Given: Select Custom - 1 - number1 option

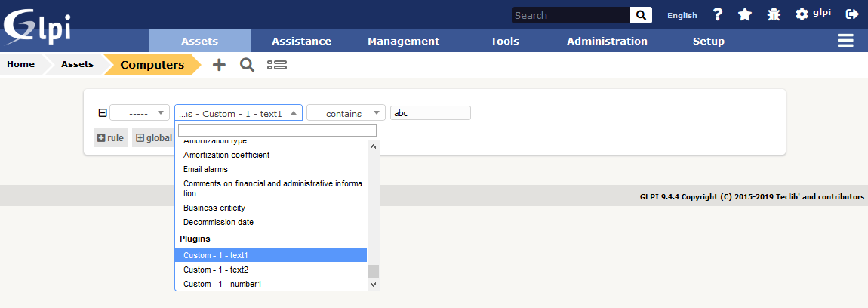Looking at the screenshot, I should [271, 284].
